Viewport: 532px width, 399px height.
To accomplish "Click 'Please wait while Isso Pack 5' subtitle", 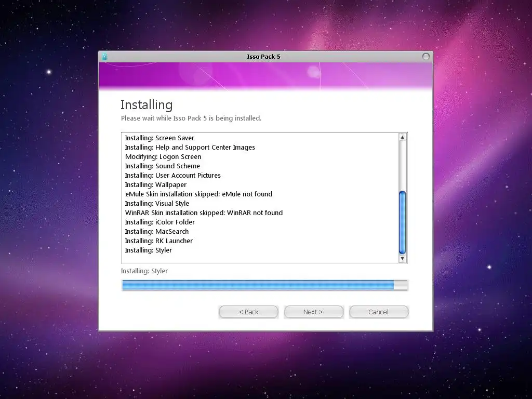I will point(191,118).
